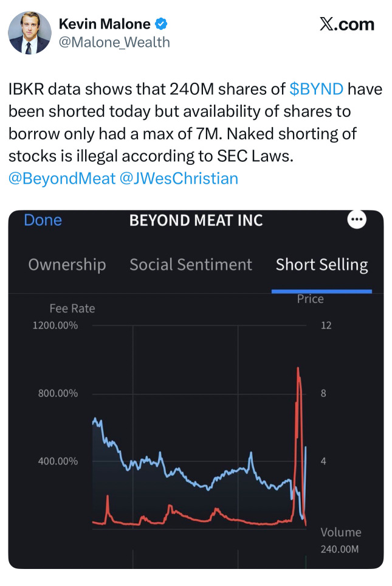Click the @Malone_Wealth handle
Screen dimensions: 392x586
114,42
